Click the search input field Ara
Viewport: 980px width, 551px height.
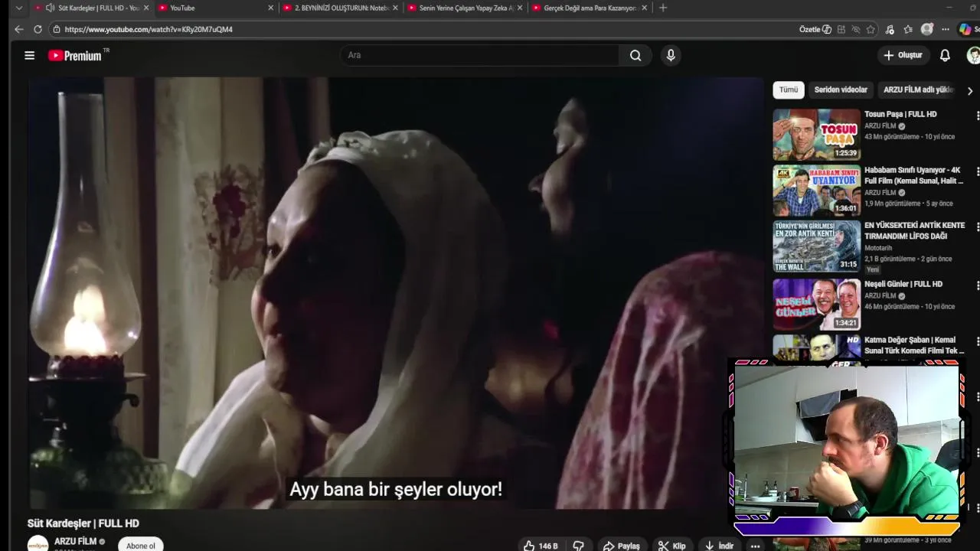click(x=480, y=55)
